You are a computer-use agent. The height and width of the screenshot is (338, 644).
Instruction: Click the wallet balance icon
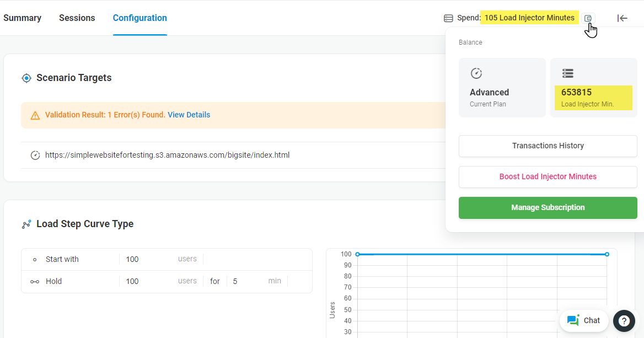tap(588, 18)
